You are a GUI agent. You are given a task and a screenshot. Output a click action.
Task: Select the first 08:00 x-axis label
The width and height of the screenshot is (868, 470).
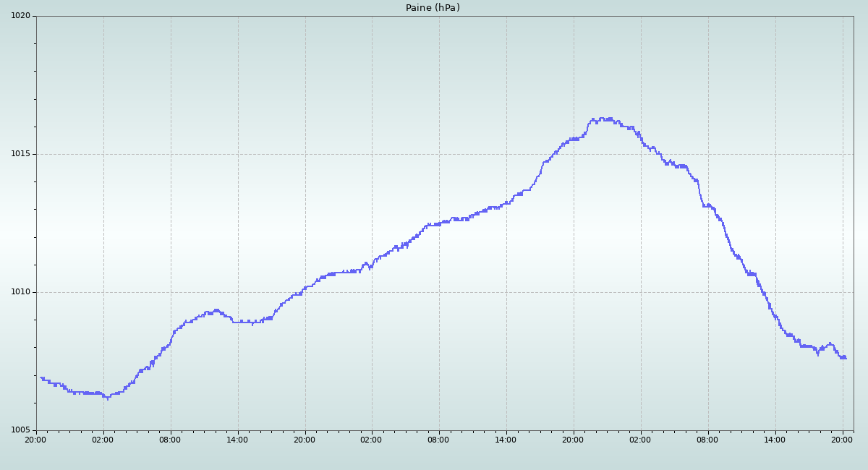170,439
